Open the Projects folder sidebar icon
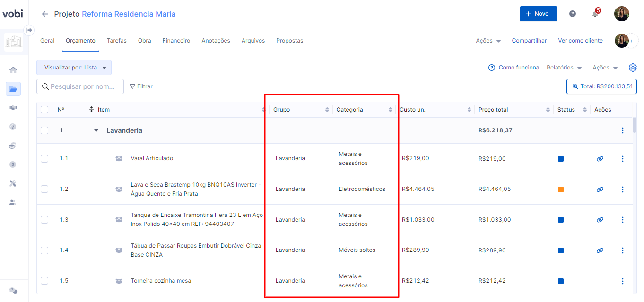644x302 pixels. (13, 89)
